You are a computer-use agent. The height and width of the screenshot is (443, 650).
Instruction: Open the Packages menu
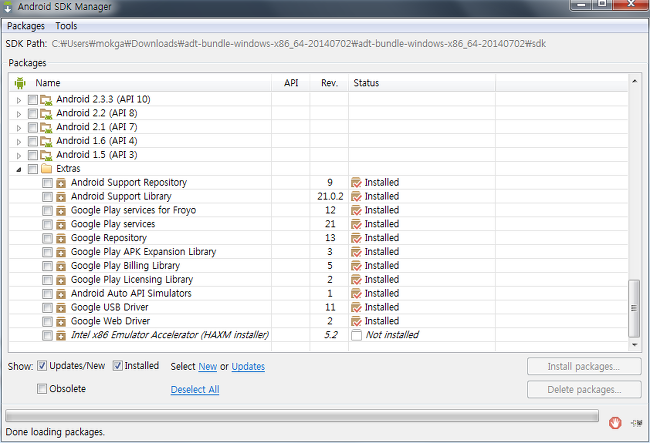tap(26, 26)
